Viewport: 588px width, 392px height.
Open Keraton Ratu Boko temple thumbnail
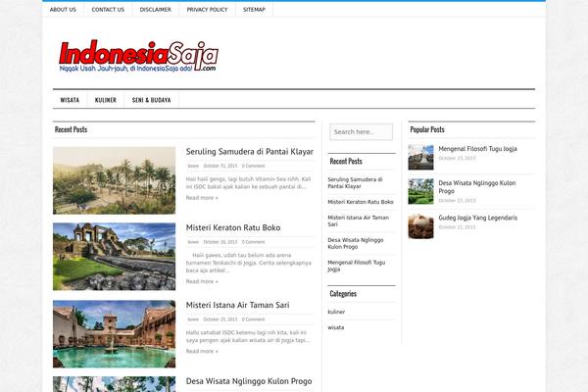tap(114, 257)
